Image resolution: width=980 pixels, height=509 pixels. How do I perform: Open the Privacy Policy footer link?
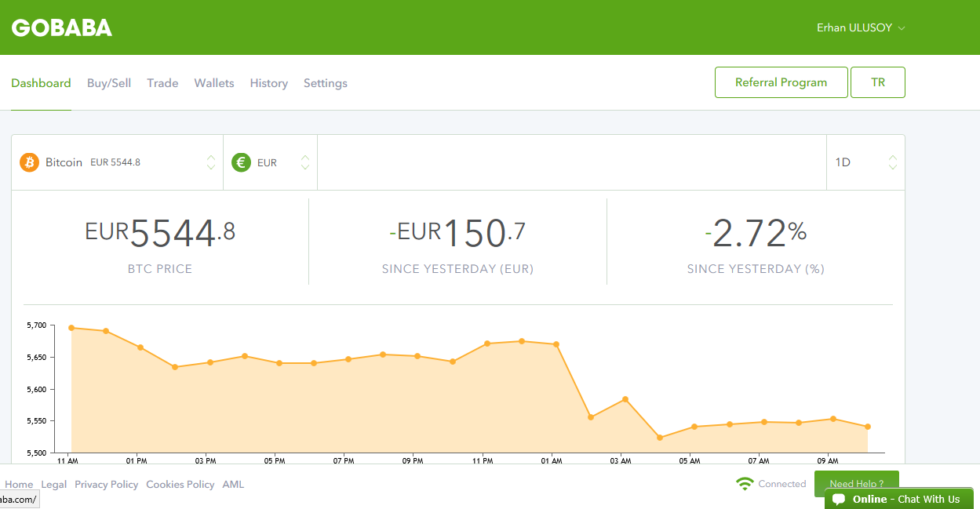point(106,485)
